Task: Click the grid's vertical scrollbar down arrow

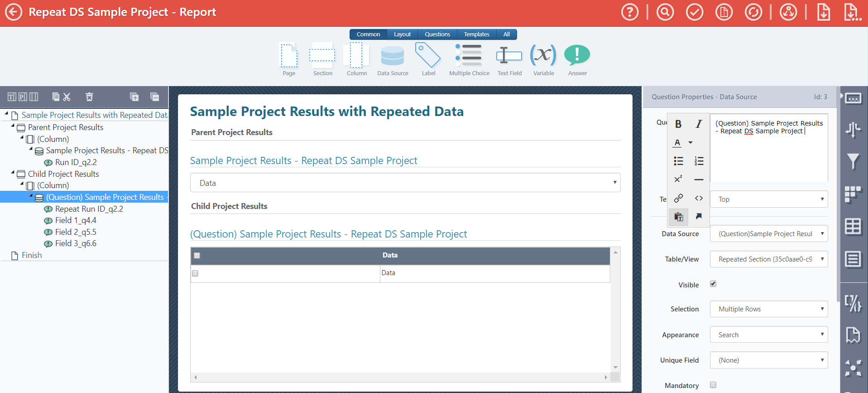Action: [615, 367]
